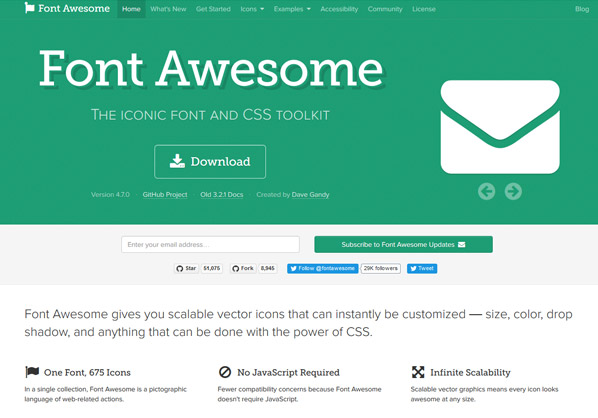598x418 pixels.
Task: Click the large envelope icon in carousel
Action: point(500,127)
